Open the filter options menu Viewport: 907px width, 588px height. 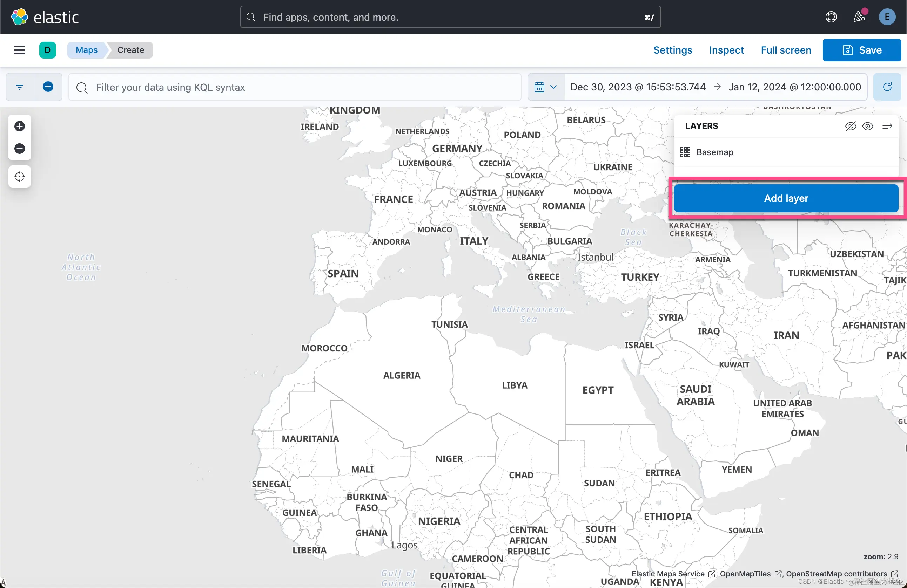click(x=20, y=87)
